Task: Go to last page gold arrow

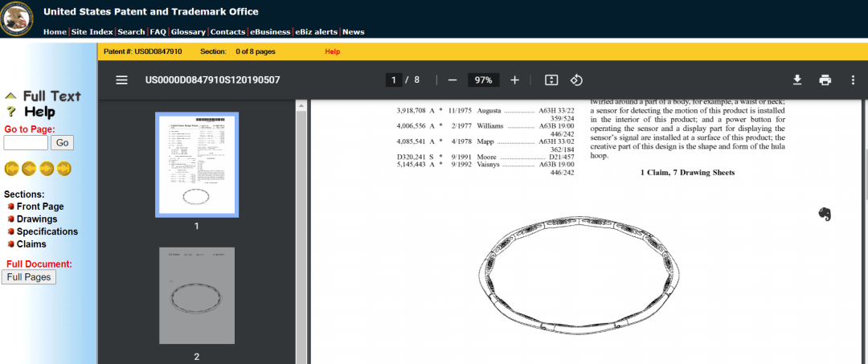Action: coord(64,168)
